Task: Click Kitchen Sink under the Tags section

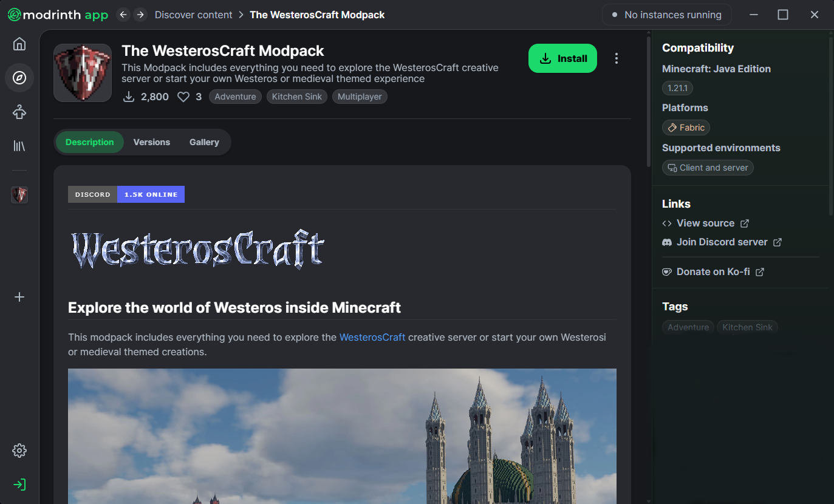Action: tap(747, 327)
